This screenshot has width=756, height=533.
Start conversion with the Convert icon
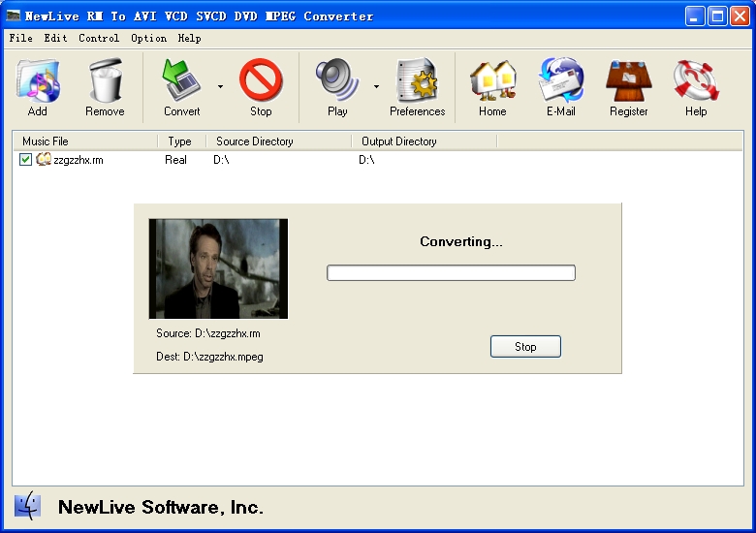point(182,80)
